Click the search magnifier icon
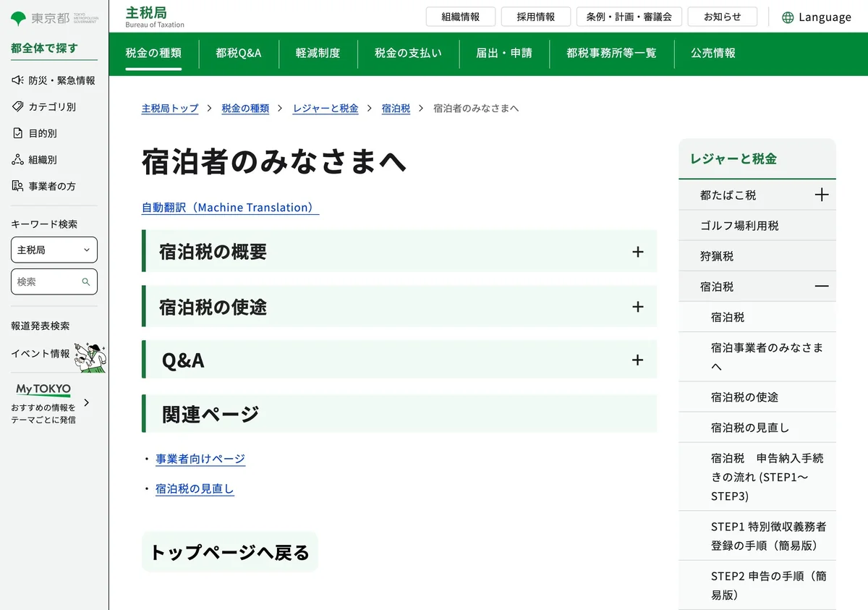Viewport: 868px width, 610px height. 86,282
